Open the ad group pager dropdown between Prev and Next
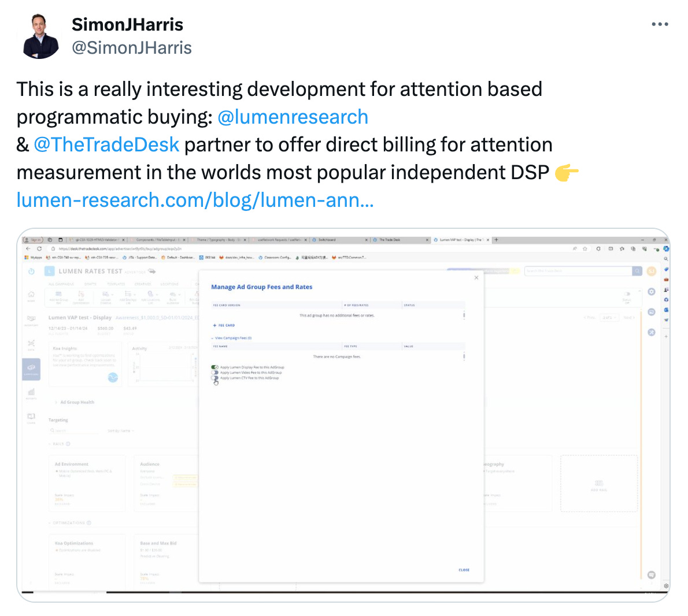688x616 pixels. (609, 317)
